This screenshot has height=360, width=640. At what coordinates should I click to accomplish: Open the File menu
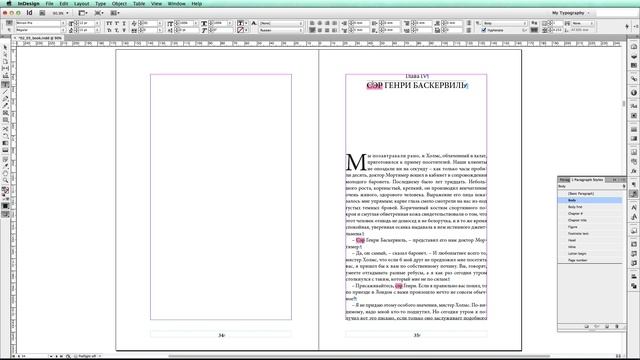pos(49,4)
